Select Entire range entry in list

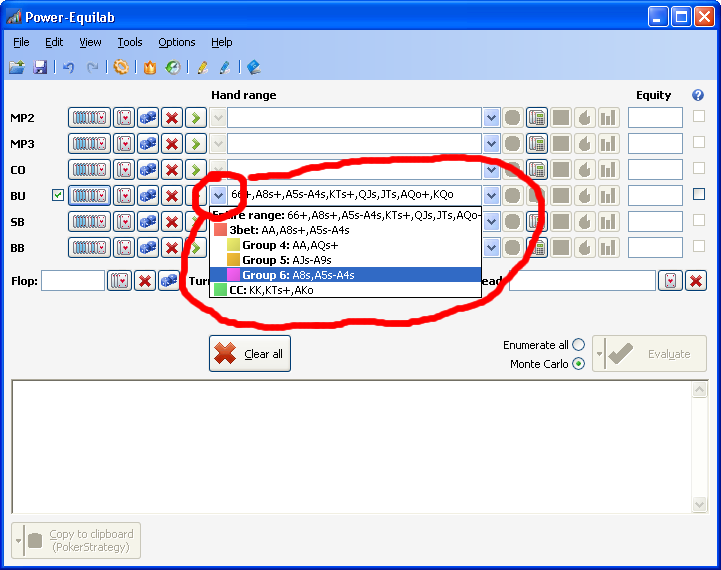click(345, 215)
